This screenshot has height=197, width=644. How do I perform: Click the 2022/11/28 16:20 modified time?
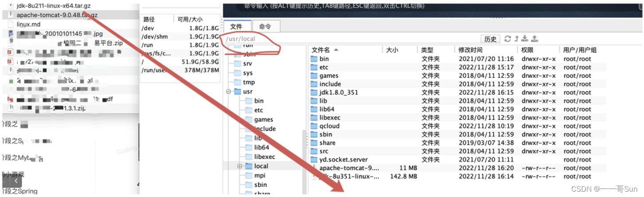point(486,168)
